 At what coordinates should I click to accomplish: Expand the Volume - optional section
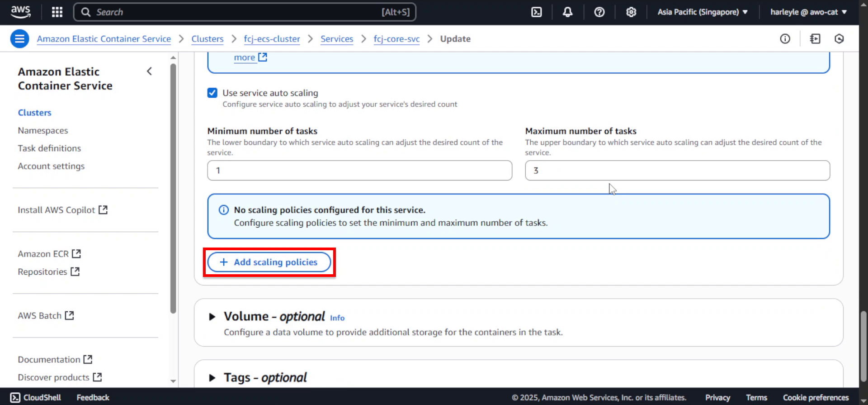tap(212, 317)
